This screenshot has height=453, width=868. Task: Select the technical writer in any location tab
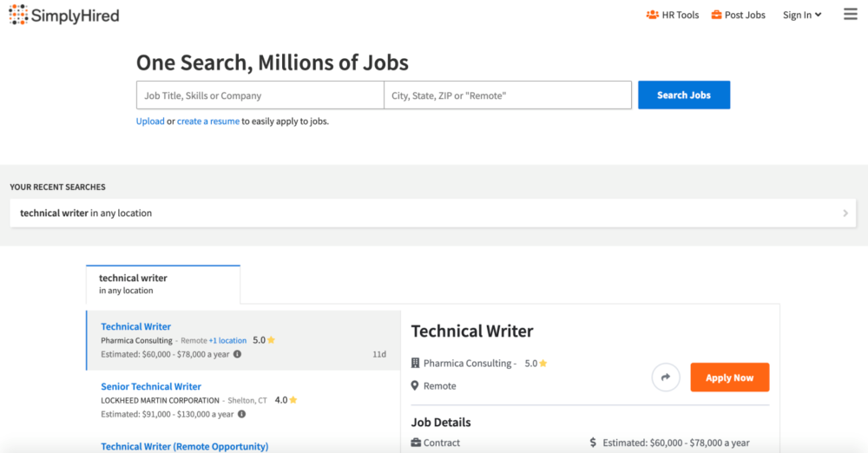tap(163, 284)
